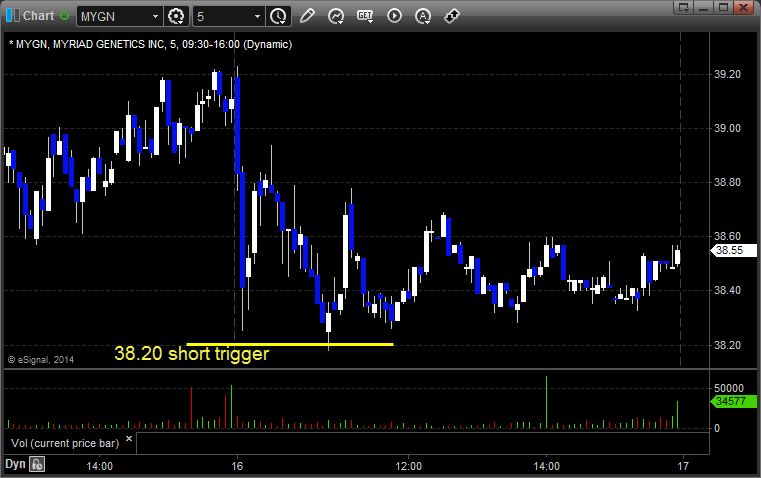Click the date 16 time axis label
The height and width of the screenshot is (478, 761).
237,466
